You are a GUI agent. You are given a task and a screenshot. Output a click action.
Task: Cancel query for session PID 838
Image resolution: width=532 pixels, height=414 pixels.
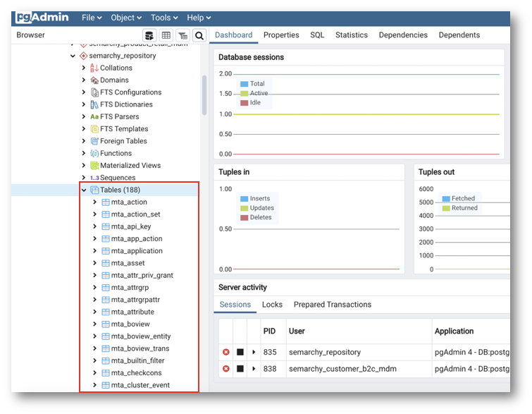click(x=226, y=369)
